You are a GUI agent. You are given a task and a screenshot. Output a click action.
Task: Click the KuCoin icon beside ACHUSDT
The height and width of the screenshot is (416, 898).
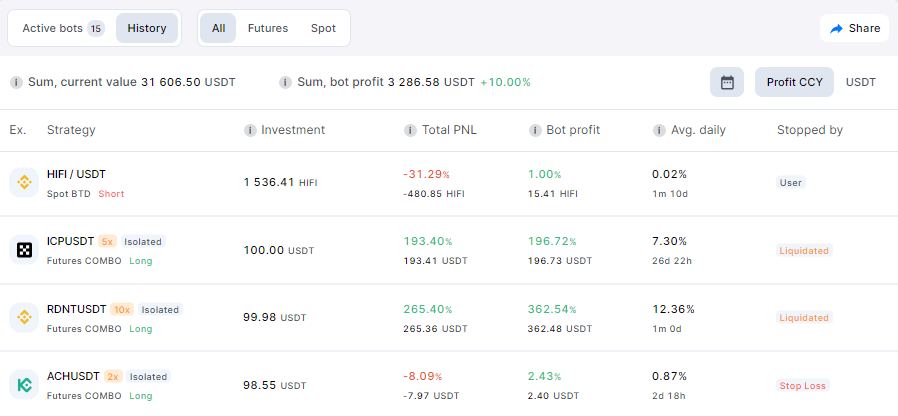(23, 384)
